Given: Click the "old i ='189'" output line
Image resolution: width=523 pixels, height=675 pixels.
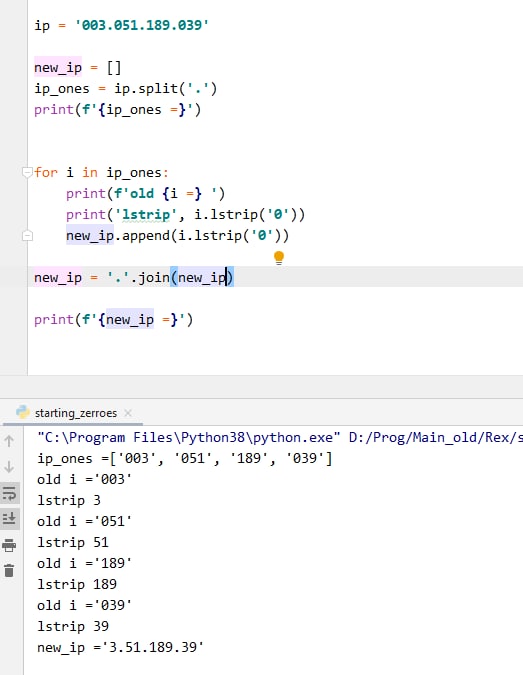Looking at the screenshot, I should tap(84, 563).
